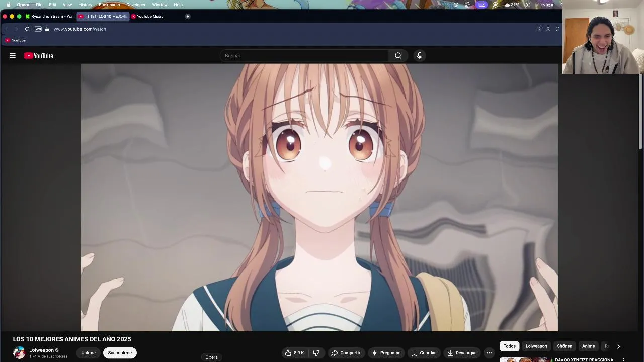The image size is (644, 362).
Task: Click the search magnifier button
Action: [x=398, y=56]
